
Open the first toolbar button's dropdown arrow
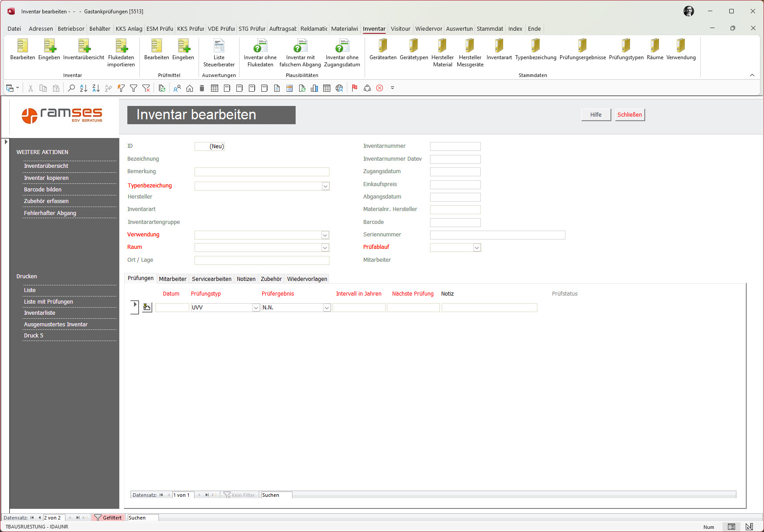(x=17, y=88)
